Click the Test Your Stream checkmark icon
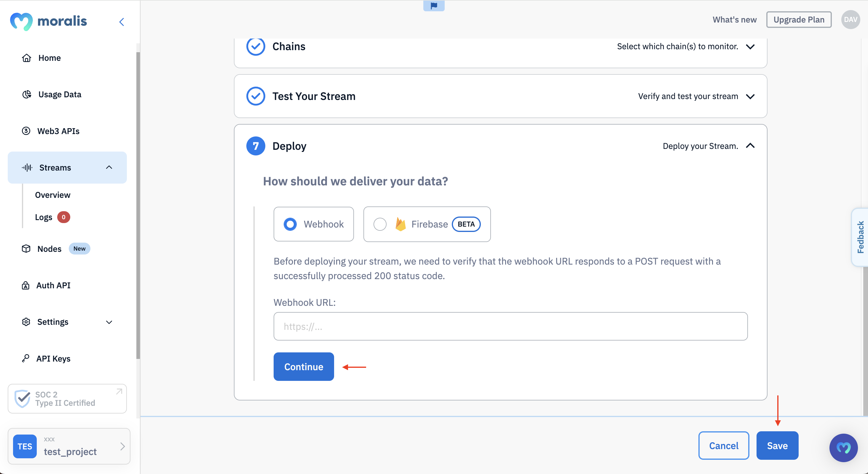The width and height of the screenshot is (868, 474). [x=256, y=96]
